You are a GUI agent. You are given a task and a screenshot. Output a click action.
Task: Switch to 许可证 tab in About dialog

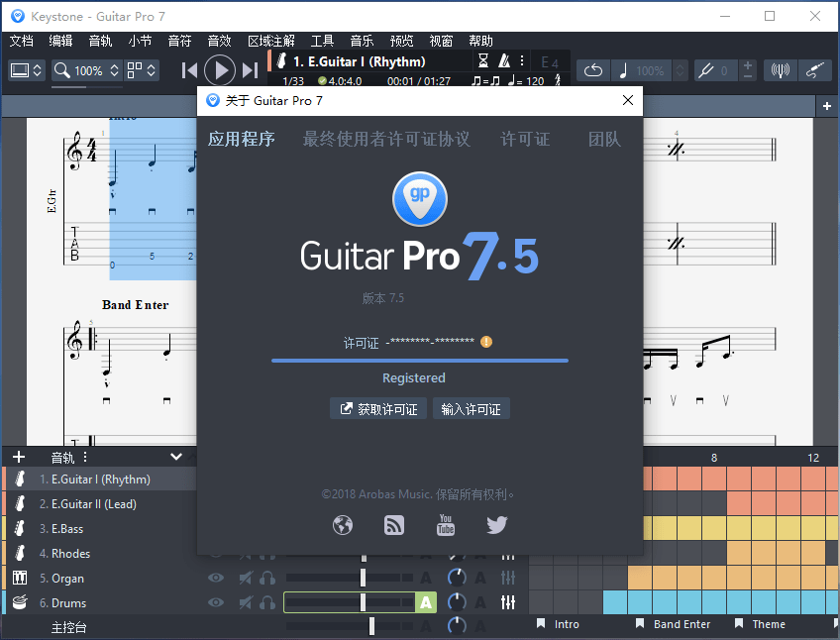[525, 139]
